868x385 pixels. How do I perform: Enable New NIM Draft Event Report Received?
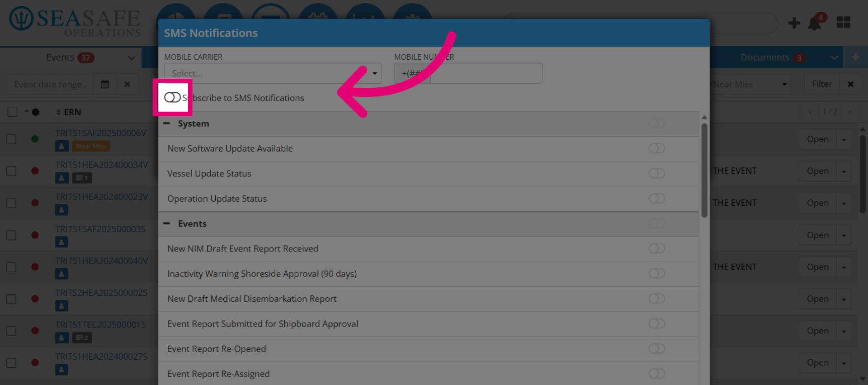pyautogui.click(x=656, y=248)
